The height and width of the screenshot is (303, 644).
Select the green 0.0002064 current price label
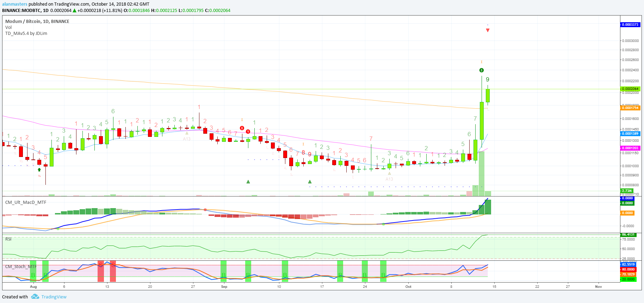click(630, 89)
